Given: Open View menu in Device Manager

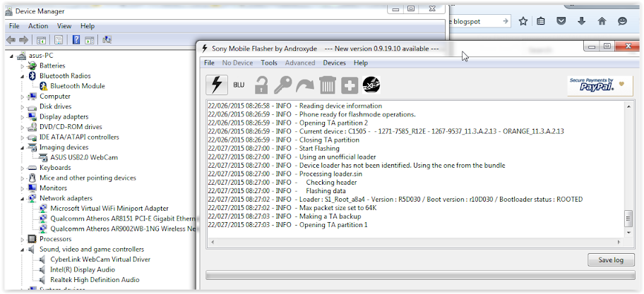Looking at the screenshot, I should click(x=64, y=26).
